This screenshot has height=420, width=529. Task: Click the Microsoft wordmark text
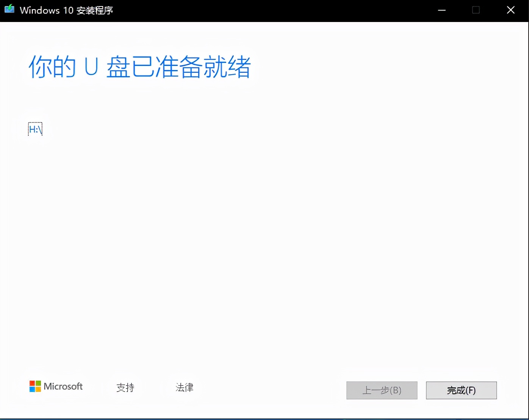[63, 386]
